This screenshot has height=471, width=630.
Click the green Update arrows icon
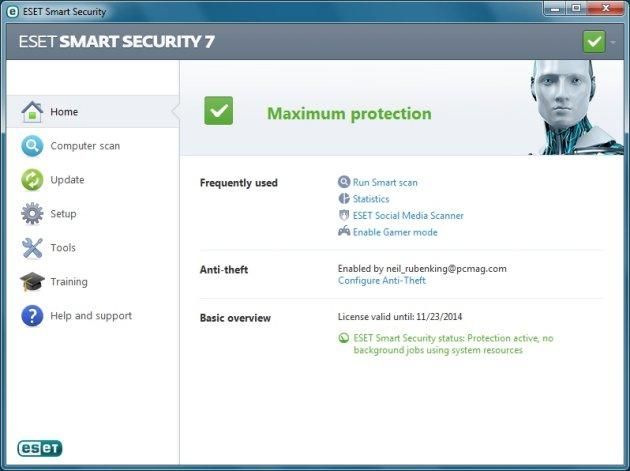point(32,180)
